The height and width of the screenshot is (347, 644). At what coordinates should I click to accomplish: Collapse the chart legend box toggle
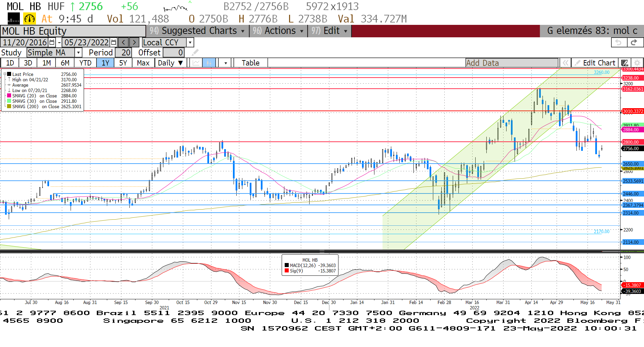tap(5, 74)
